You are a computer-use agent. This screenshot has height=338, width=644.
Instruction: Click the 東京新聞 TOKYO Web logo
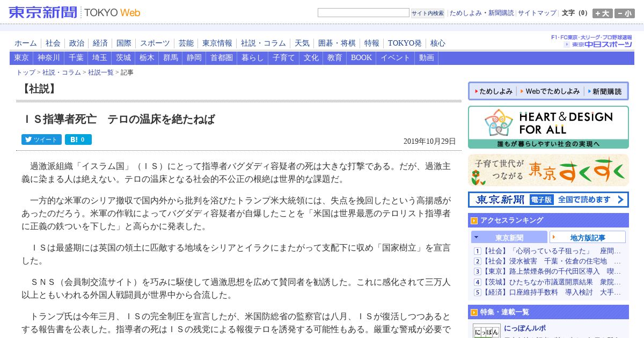(x=75, y=12)
